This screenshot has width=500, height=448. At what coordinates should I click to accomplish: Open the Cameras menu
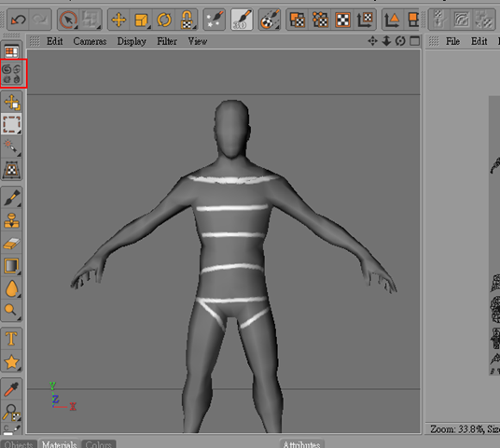[x=90, y=41]
